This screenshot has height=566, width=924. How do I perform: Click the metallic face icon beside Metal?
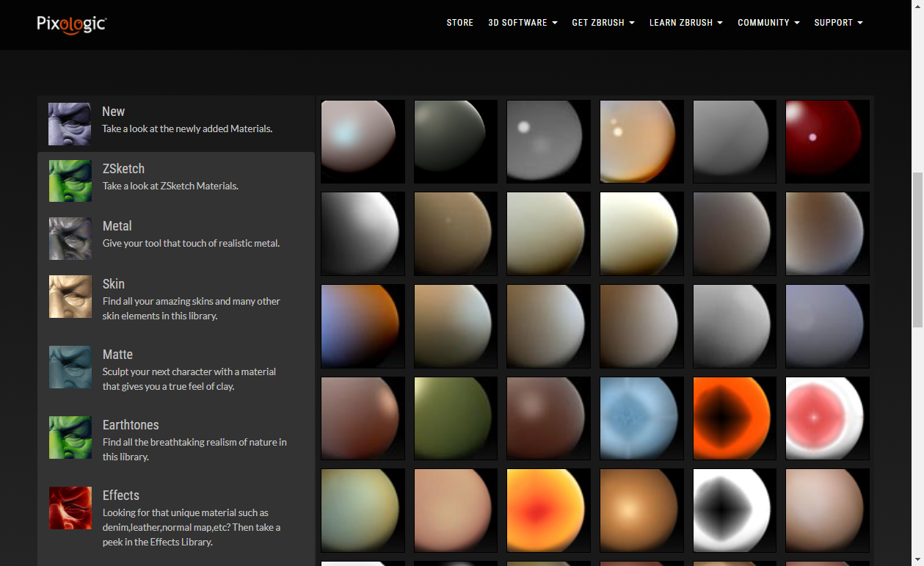(x=70, y=239)
